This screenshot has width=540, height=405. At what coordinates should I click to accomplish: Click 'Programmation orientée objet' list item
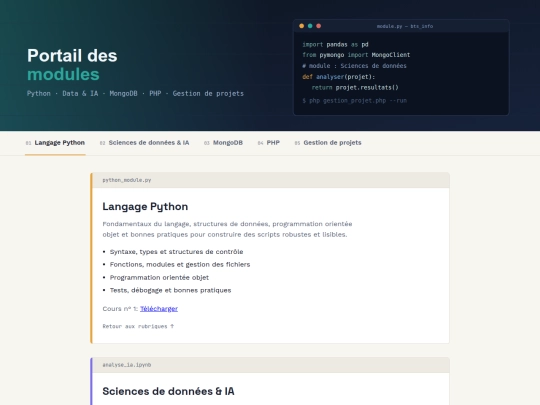pos(159,278)
